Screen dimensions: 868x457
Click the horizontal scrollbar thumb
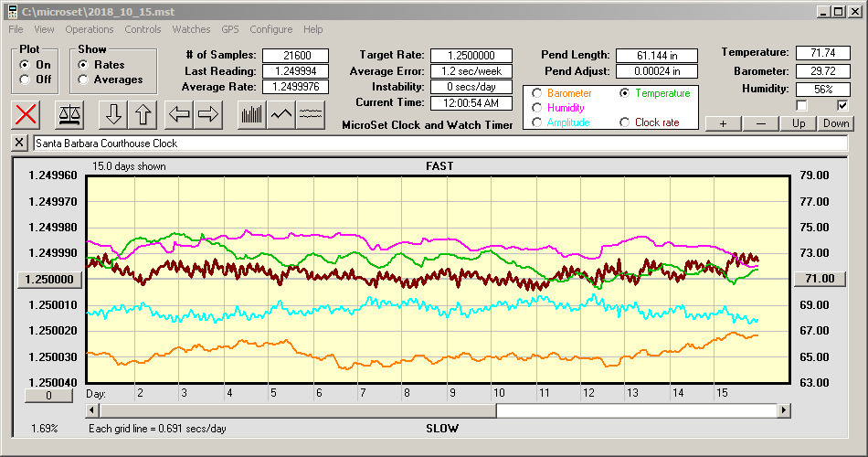(298, 410)
